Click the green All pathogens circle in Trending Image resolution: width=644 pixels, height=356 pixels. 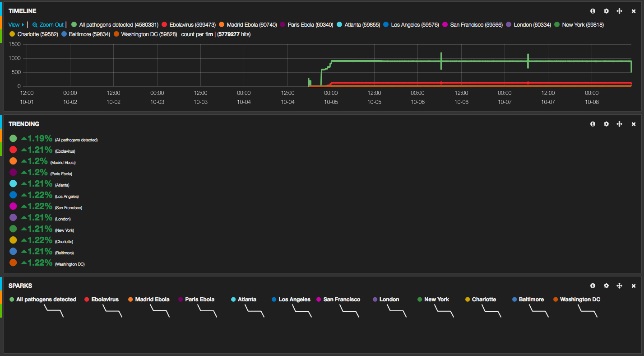point(13,138)
